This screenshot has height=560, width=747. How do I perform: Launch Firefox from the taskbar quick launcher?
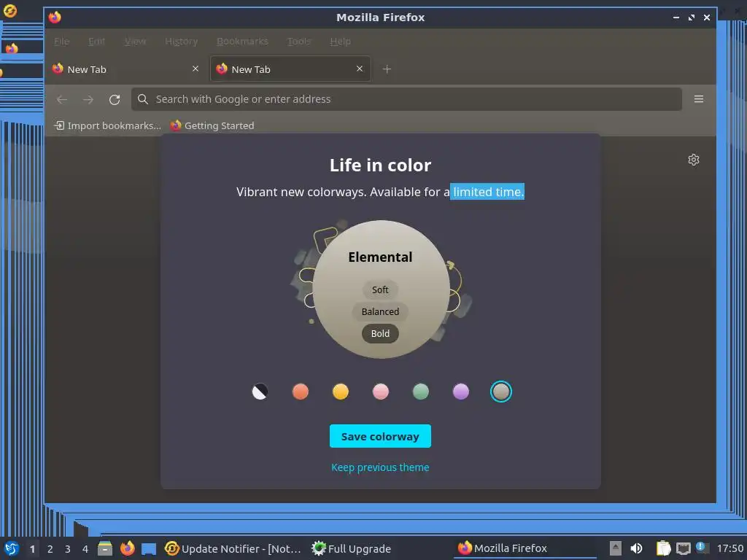click(127, 548)
